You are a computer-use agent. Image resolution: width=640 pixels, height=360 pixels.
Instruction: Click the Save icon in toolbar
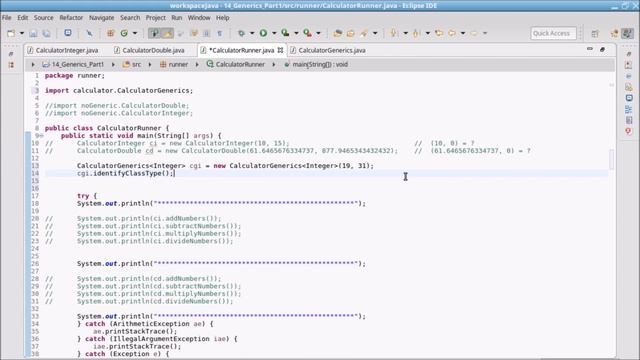pyautogui.click(x=33, y=33)
